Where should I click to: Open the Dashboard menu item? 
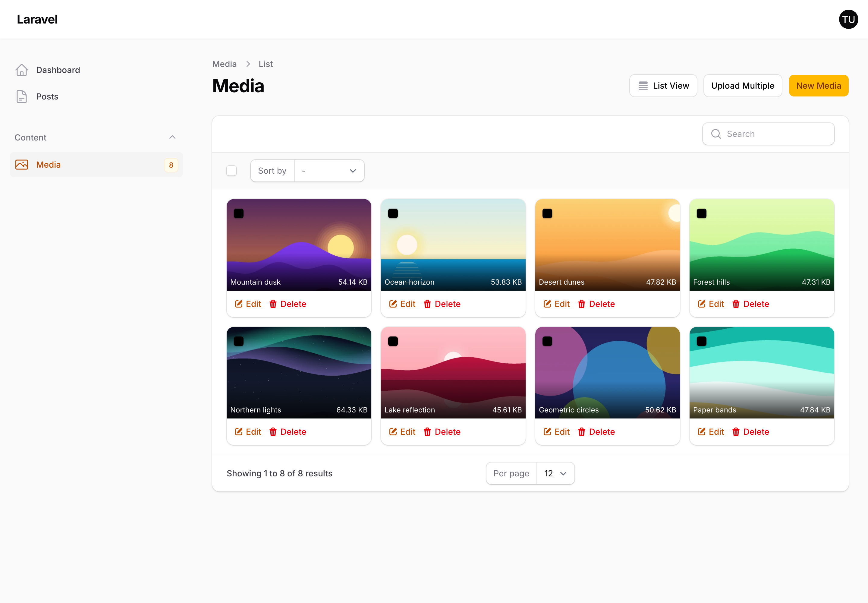(96, 70)
